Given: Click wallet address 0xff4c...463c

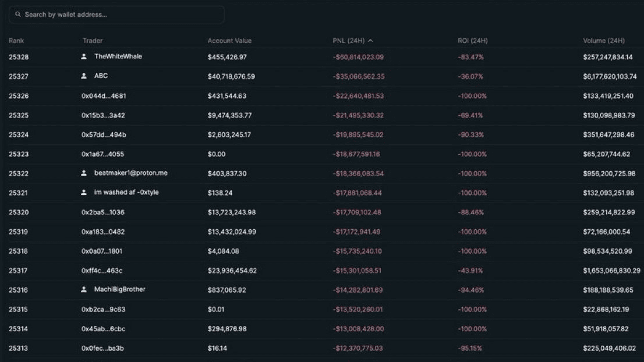Looking at the screenshot, I should coord(102,271).
